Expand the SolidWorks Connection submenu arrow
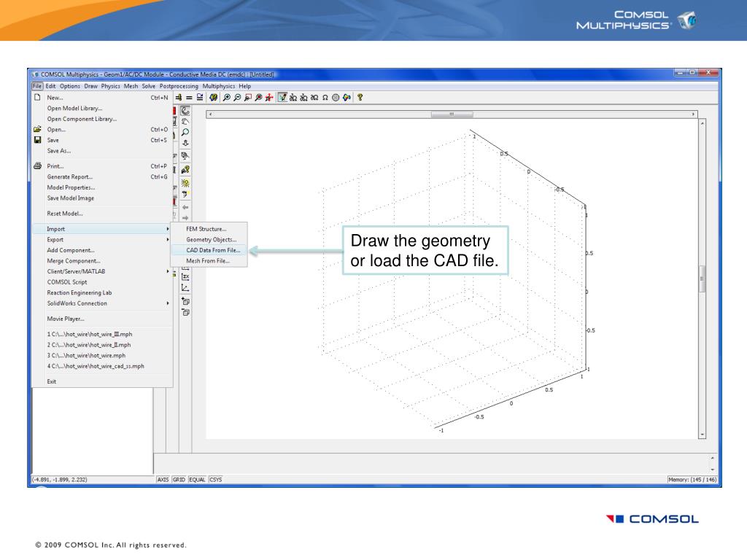Viewport: 747px width, 560px height. (x=168, y=303)
